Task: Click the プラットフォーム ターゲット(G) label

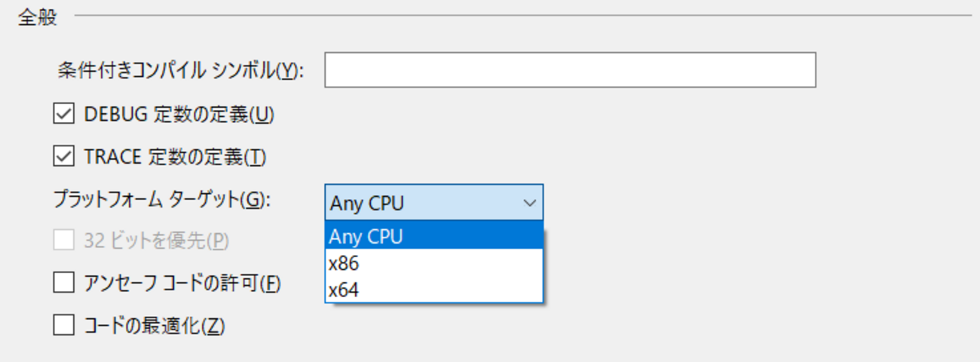Action: point(161,200)
